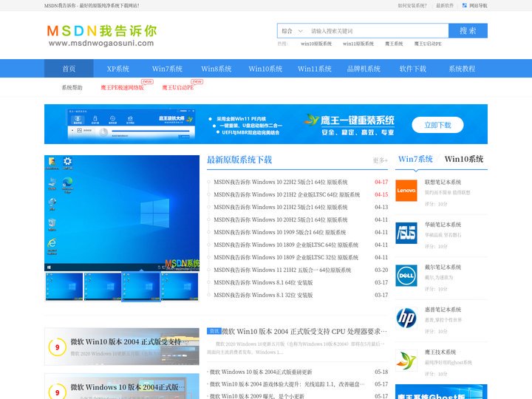The image size is (532, 399).
Task: Click the ASUS brand logo
Action: tap(406, 233)
